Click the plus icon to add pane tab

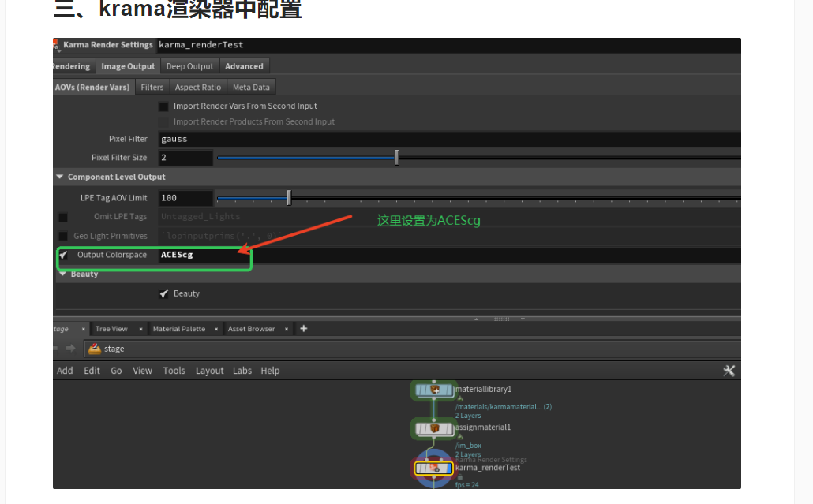[x=304, y=329]
